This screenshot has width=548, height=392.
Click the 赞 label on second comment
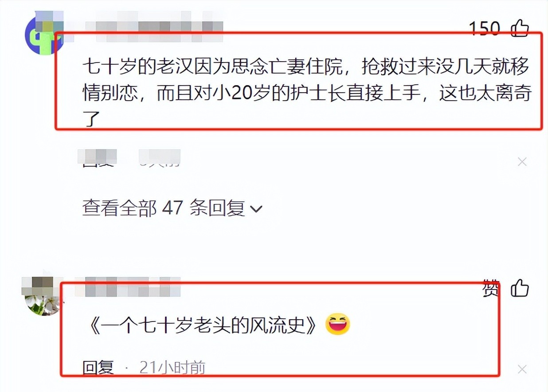490,289
